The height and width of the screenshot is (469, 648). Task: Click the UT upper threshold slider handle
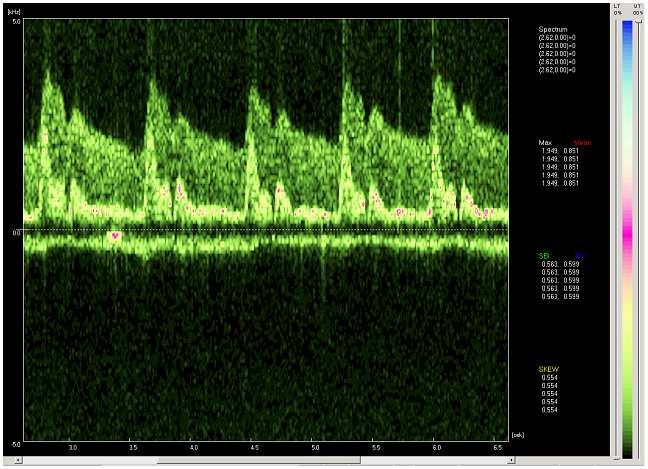pos(639,21)
